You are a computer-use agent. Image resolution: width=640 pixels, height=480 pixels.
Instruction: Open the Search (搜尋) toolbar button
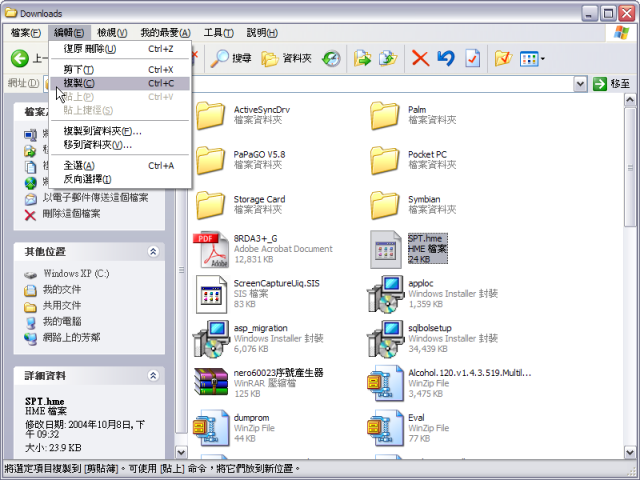[x=231, y=58]
